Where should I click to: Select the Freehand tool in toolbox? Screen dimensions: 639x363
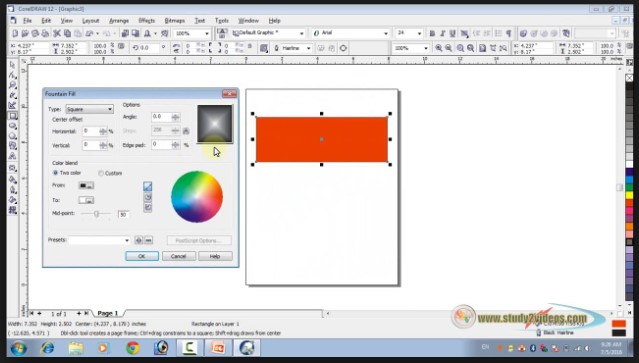(13, 95)
